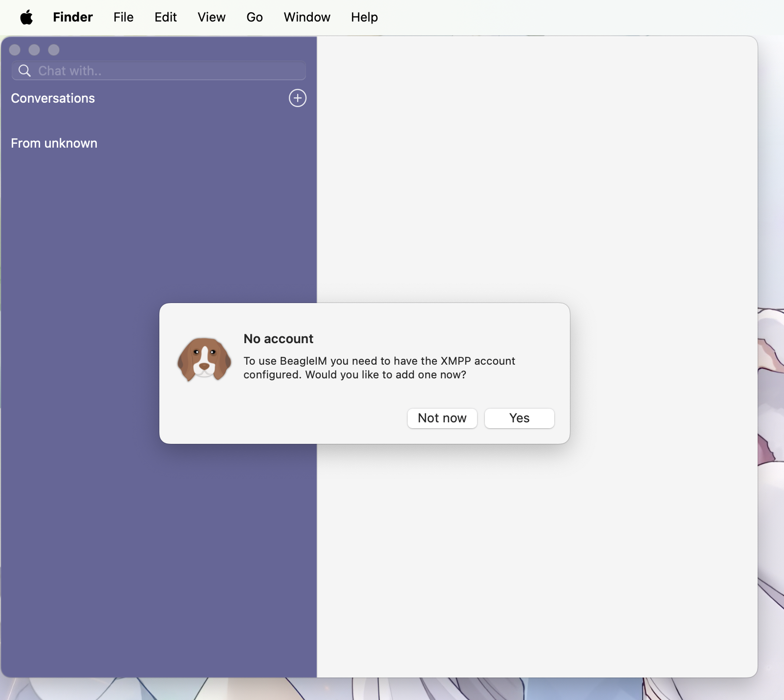This screenshot has width=784, height=700.
Task: Select the From unknown section header
Action: 54,143
